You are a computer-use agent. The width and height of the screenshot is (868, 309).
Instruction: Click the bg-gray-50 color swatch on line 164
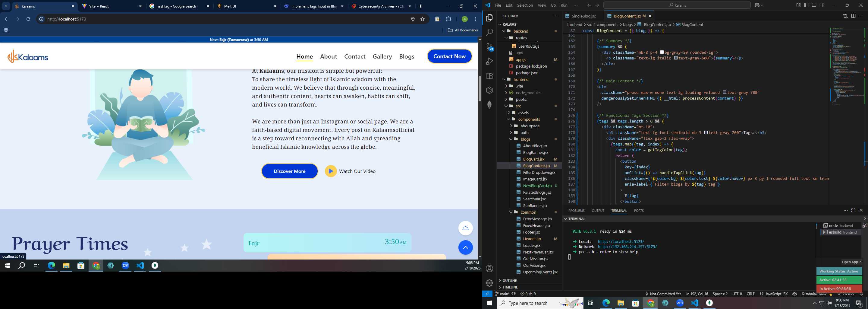tap(662, 52)
